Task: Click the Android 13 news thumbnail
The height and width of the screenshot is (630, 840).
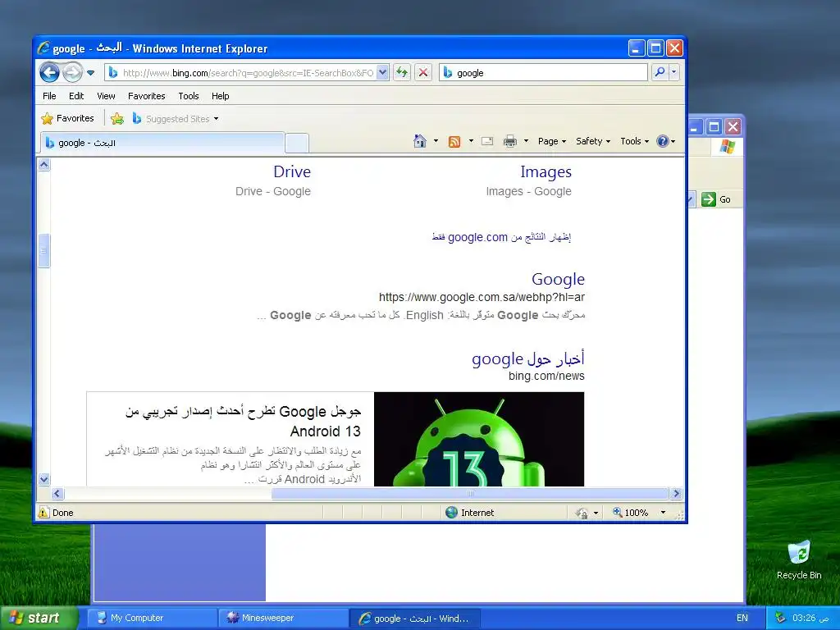Action: click(x=479, y=440)
